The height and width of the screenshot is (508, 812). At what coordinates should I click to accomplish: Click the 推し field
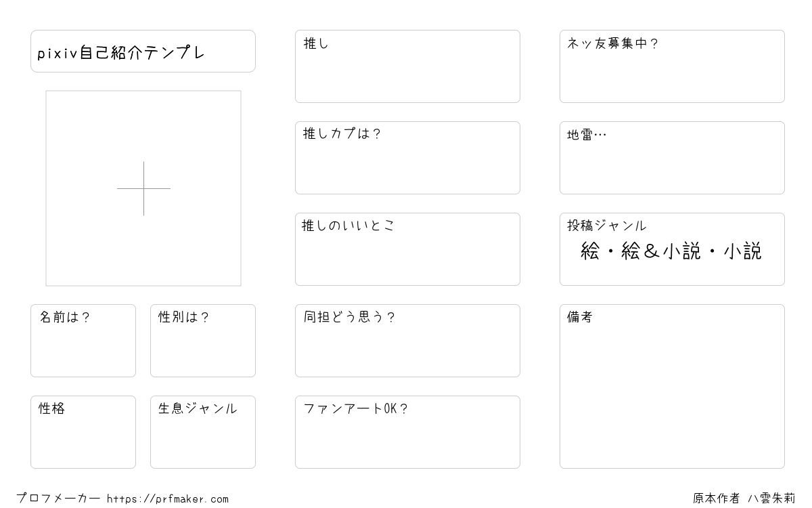407,66
